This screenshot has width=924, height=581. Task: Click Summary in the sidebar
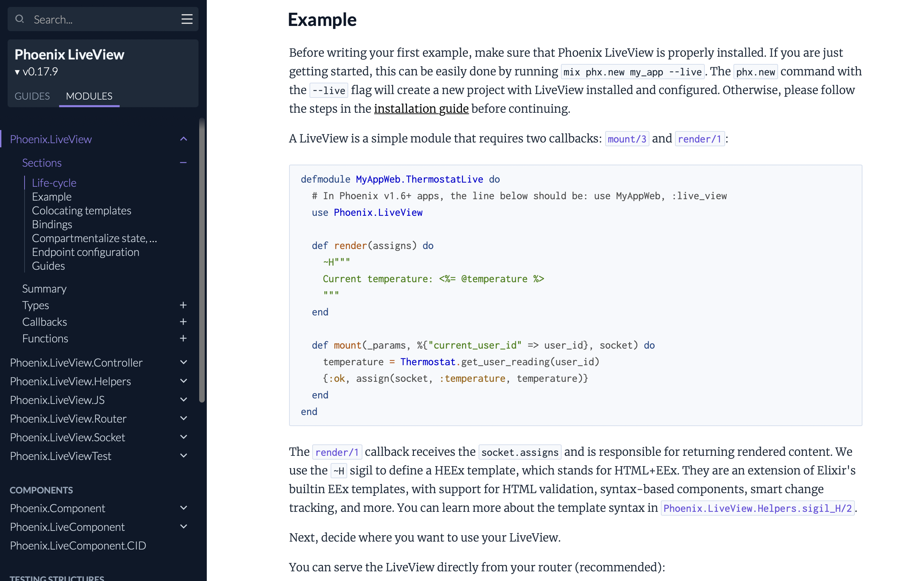[45, 288]
